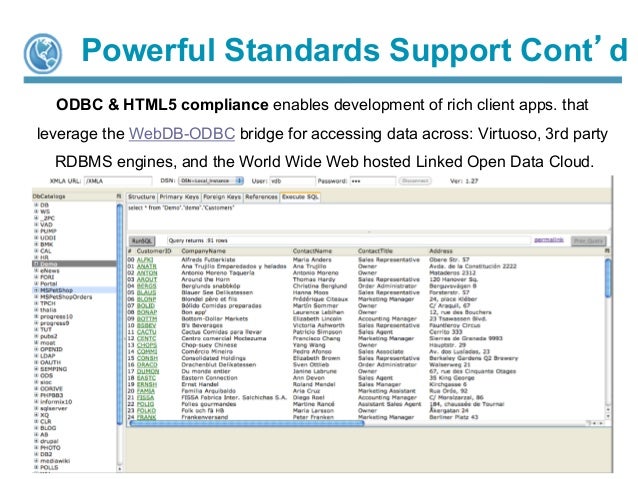This screenshot has width=638, height=479.
Task: Open the DSN dropdown
Action: [x=211, y=181]
